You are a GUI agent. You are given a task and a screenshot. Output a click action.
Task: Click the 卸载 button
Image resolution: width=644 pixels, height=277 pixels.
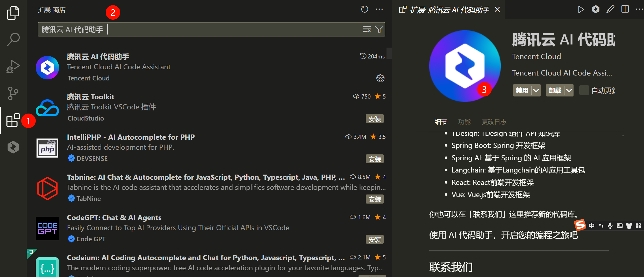(555, 90)
